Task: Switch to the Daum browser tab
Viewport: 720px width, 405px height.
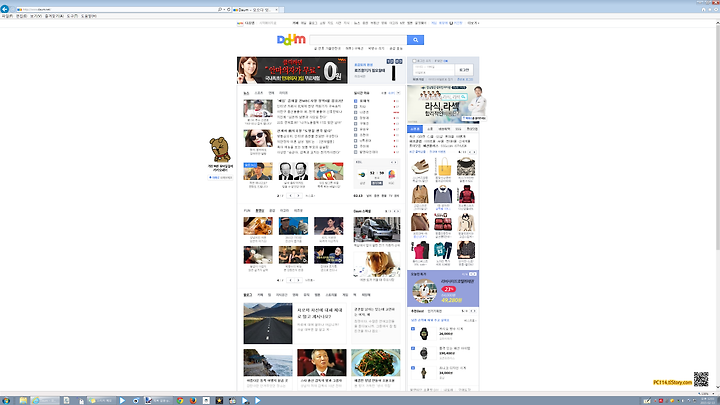Action: [255, 9]
